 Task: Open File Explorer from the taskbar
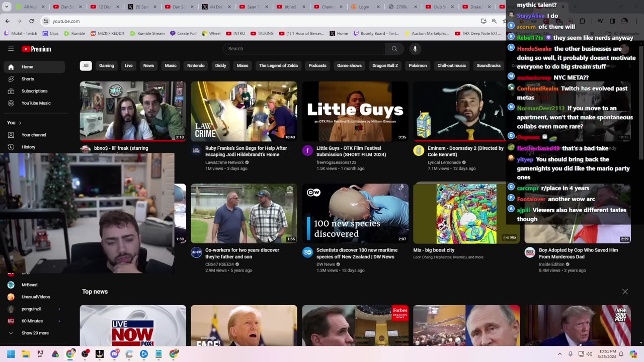click(26, 354)
